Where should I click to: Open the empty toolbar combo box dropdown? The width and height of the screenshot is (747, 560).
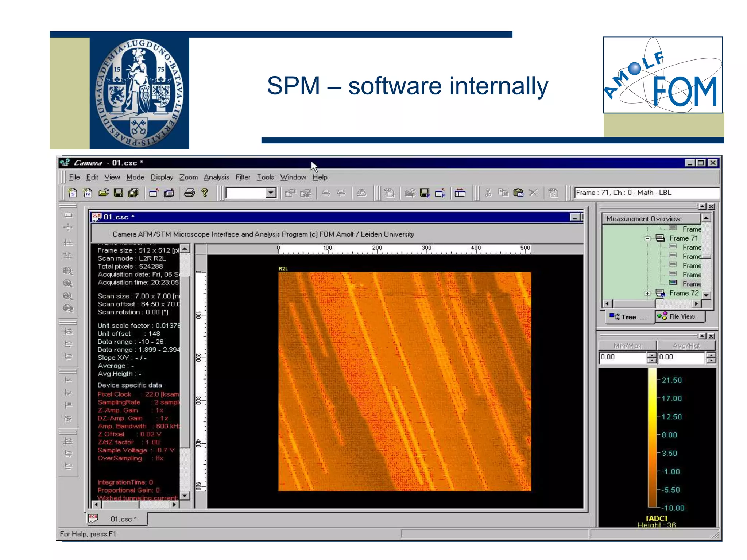coord(271,193)
